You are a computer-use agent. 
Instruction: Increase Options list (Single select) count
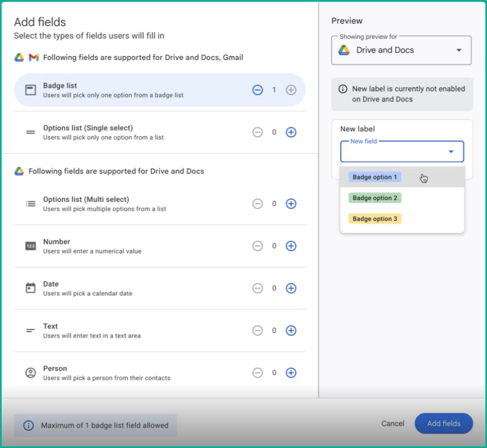pyautogui.click(x=290, y=132)
